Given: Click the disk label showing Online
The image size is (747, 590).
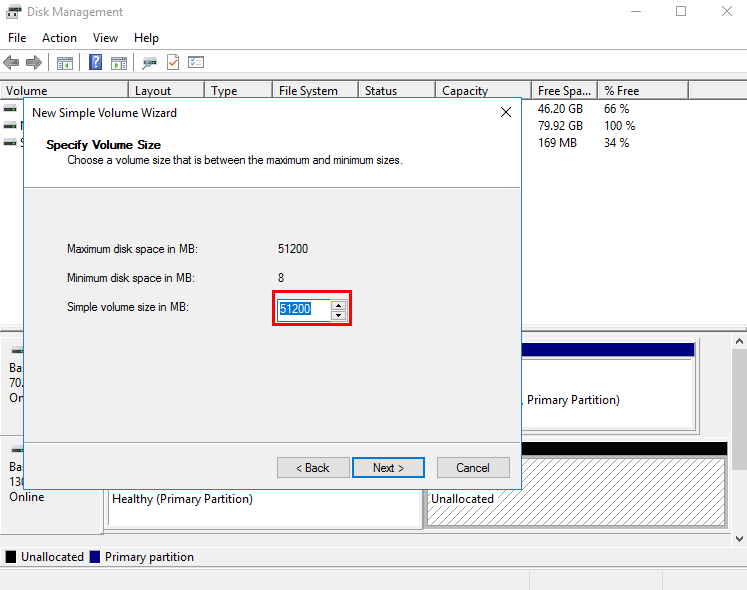Looking at the screenshot, I should point(27,497).
